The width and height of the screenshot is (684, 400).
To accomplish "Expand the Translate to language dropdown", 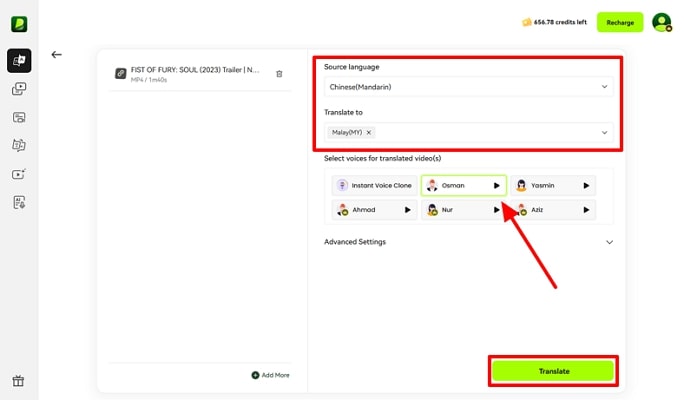I will click(604, 132).
